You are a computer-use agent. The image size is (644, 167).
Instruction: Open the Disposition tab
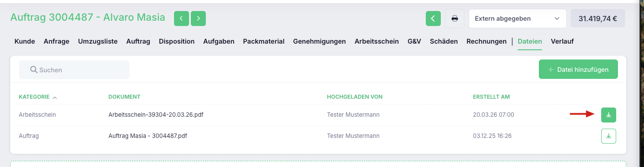(177, 41)
